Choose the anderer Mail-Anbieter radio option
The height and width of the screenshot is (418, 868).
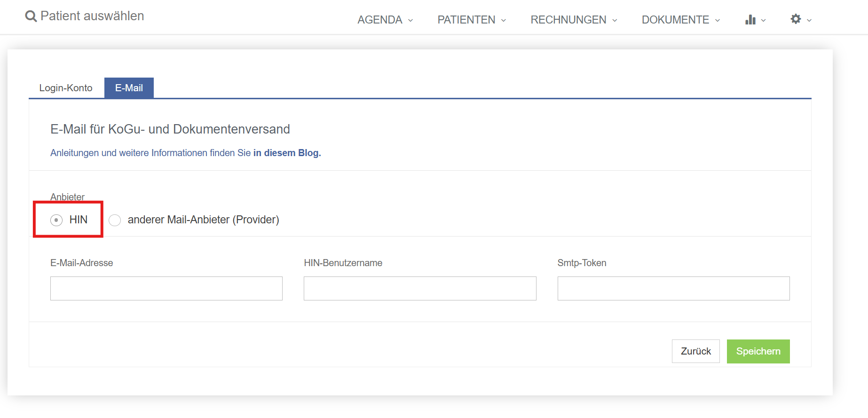click(x=115, y=220)
